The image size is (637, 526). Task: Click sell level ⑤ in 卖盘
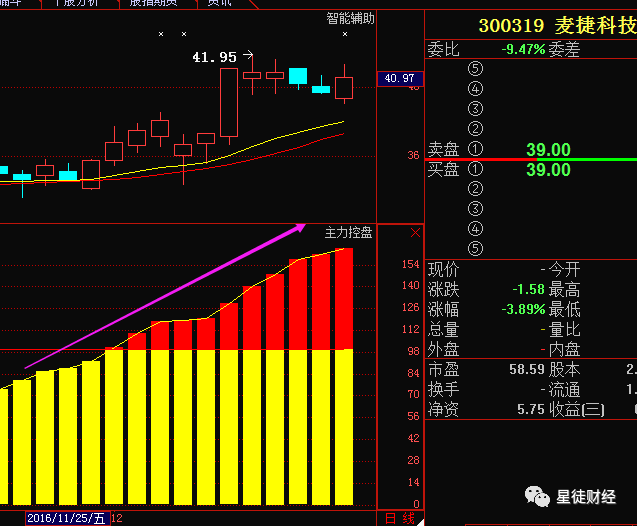(475, 69)
